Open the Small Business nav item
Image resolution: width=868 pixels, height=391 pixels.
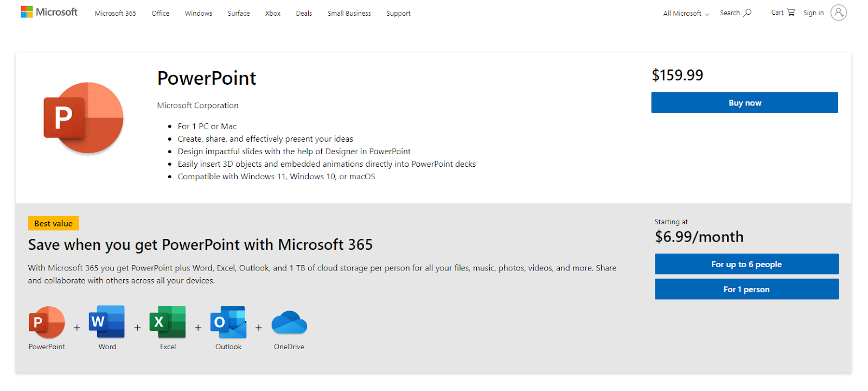coord(349,14)
